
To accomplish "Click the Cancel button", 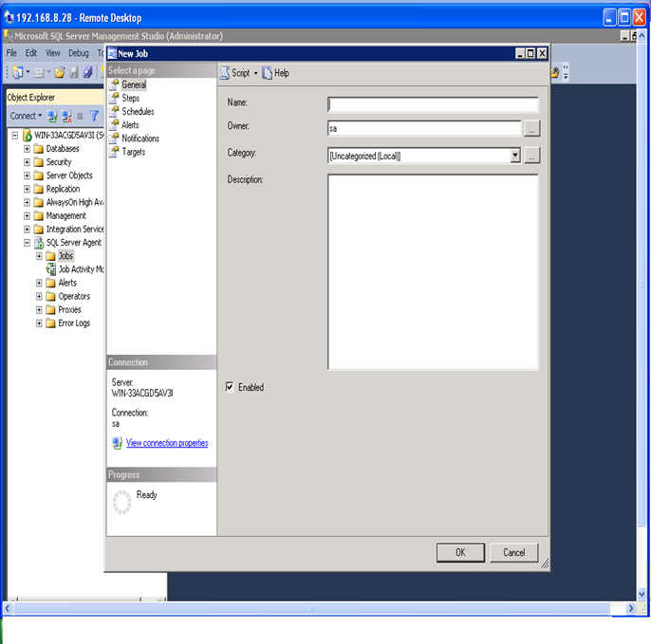I will tap(514, 553).
